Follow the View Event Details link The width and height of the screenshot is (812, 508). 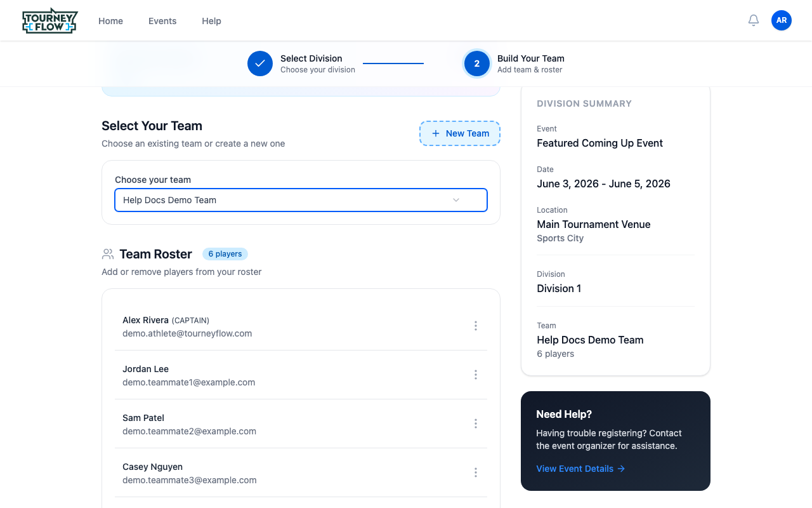pos(580,469)
